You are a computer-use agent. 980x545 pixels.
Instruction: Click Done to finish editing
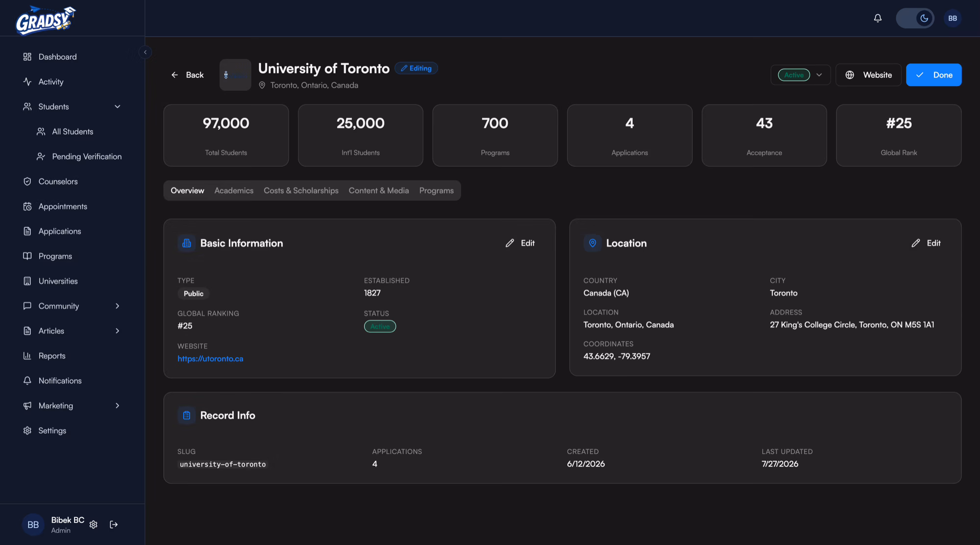click(933, 75)
